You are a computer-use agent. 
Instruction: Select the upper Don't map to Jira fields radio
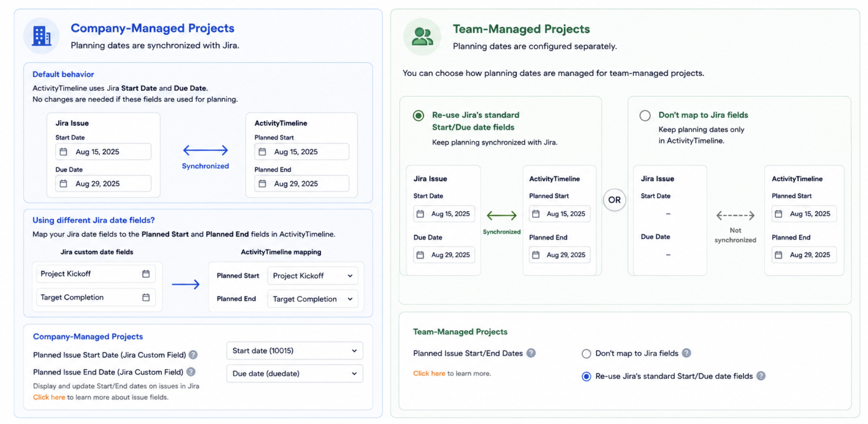pyautogui.click(x=645, y=116)
